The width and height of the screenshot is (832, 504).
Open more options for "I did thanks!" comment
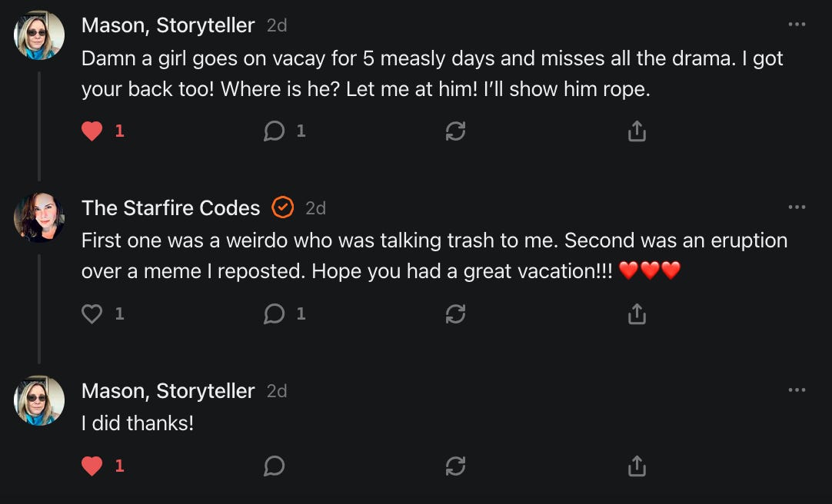(797, 390)
